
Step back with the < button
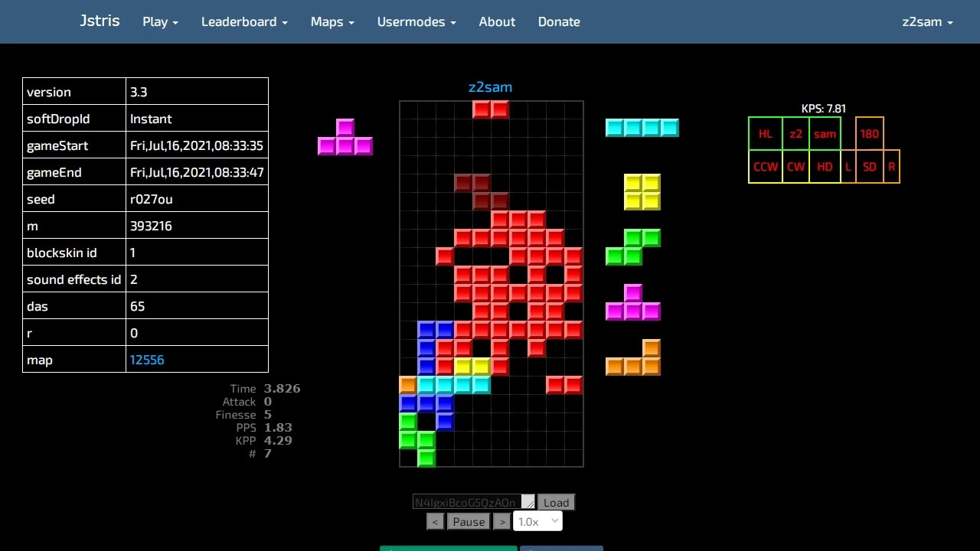(x=435, y=522)
